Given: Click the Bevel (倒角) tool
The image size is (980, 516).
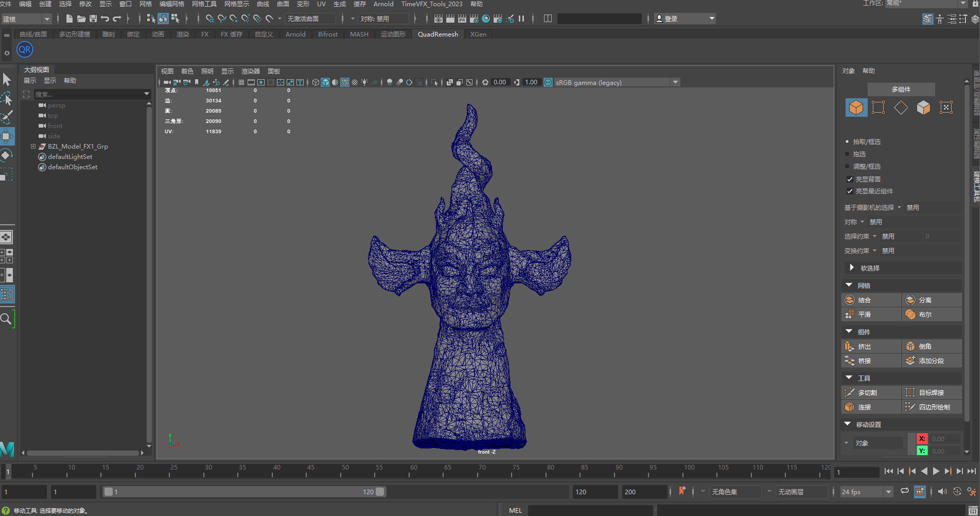Looking at the screenshot, I should click(x=932, y=346).
